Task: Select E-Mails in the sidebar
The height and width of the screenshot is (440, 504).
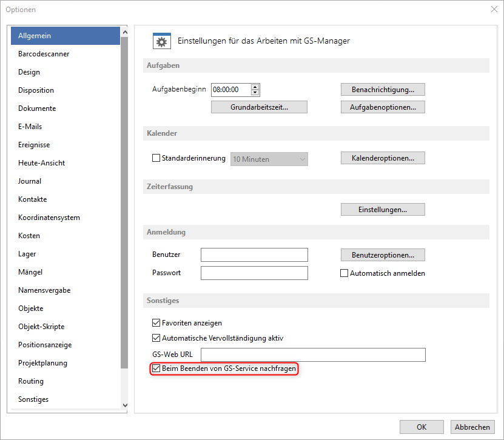Action: click(66, 127)
